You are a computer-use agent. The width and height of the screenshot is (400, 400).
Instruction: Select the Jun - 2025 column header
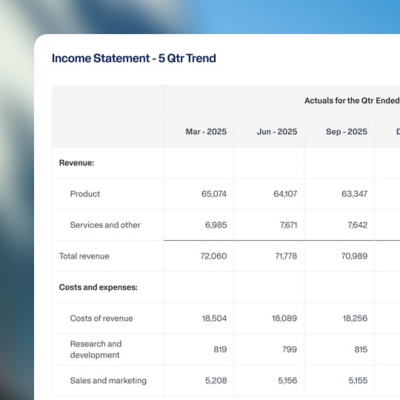(277, 132)
